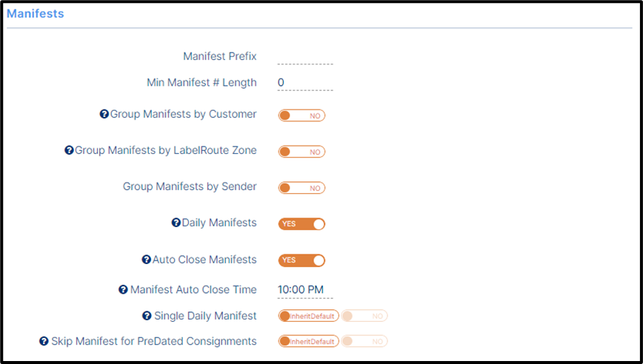Image resolution: width=643 pixels, height=364 pixels.
Task: Click disabled NO switch for Skip Manifest PreDated
Action: tap(364, 342)
